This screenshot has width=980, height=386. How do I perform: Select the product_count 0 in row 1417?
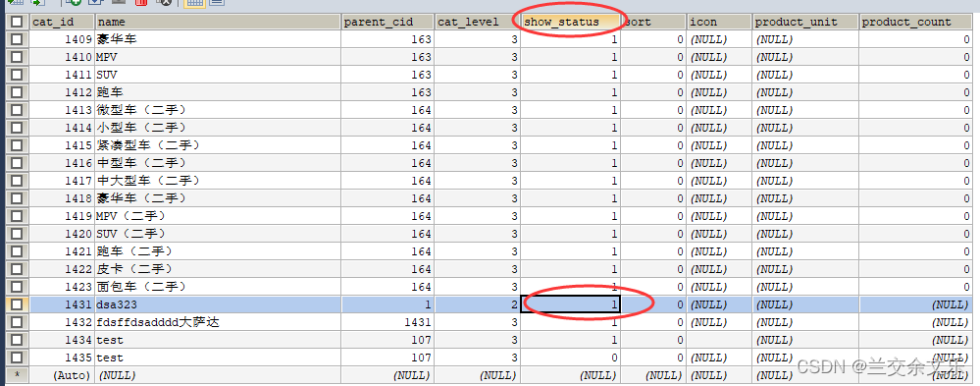click(915, 181)
